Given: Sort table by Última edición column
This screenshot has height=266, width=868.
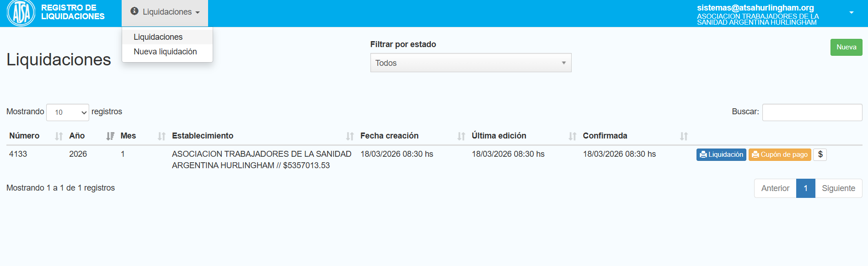Looking at the screenshot, I should point(524,136).
